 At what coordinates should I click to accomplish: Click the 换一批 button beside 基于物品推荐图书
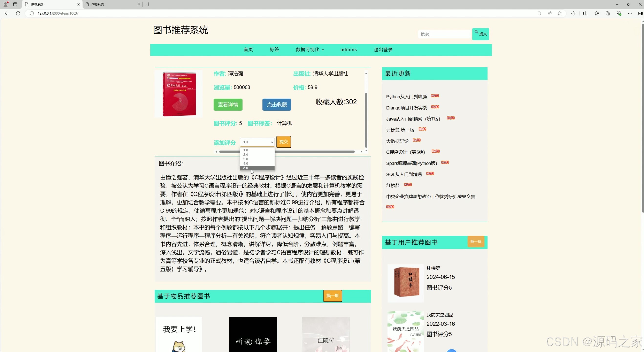click(333, 296)
